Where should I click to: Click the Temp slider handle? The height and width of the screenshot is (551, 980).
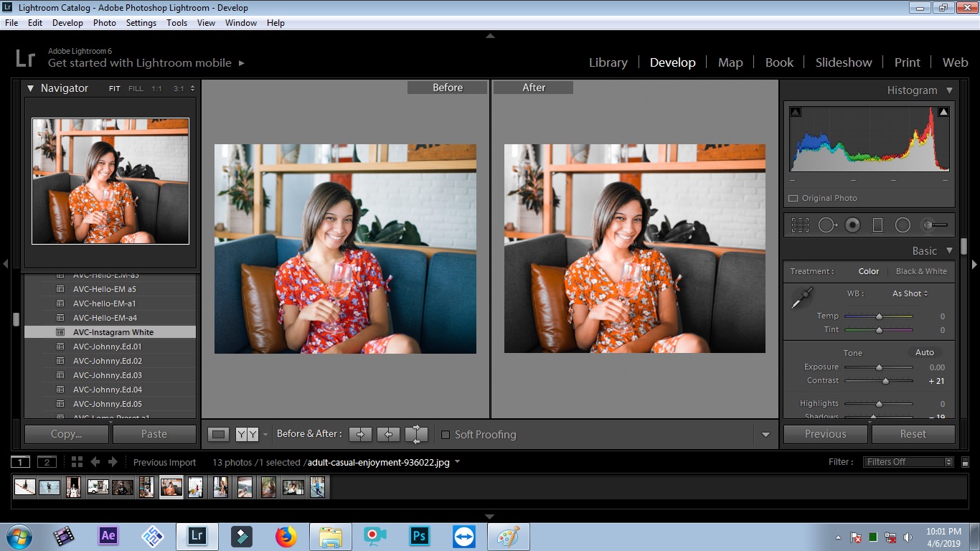[879, 316]
